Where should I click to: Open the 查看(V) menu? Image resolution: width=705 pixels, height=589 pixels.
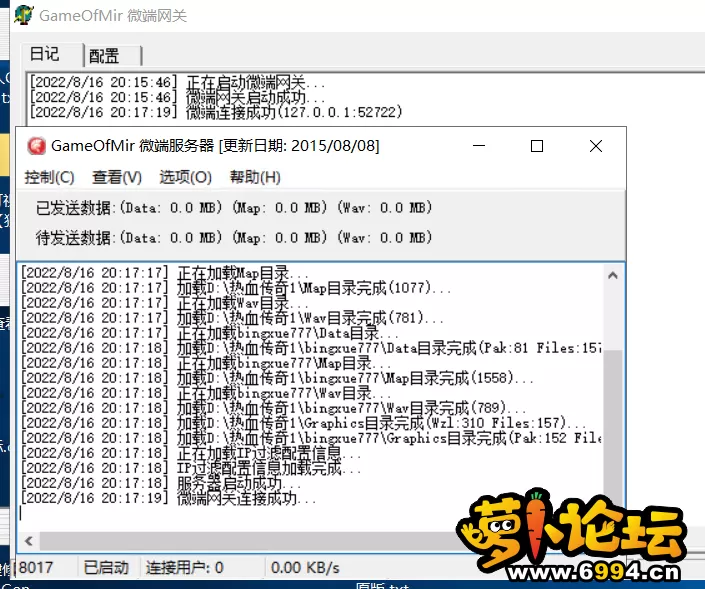tap(116, 177)
